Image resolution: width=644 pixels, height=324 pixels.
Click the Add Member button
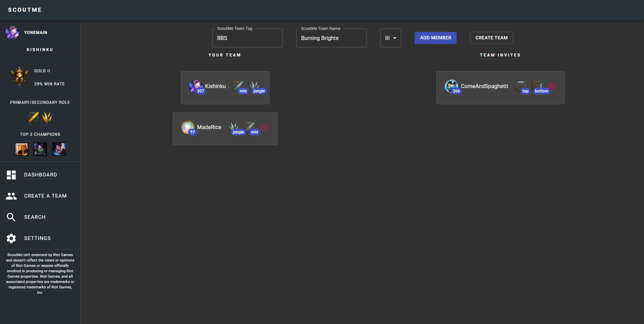(x=435, y=38)
